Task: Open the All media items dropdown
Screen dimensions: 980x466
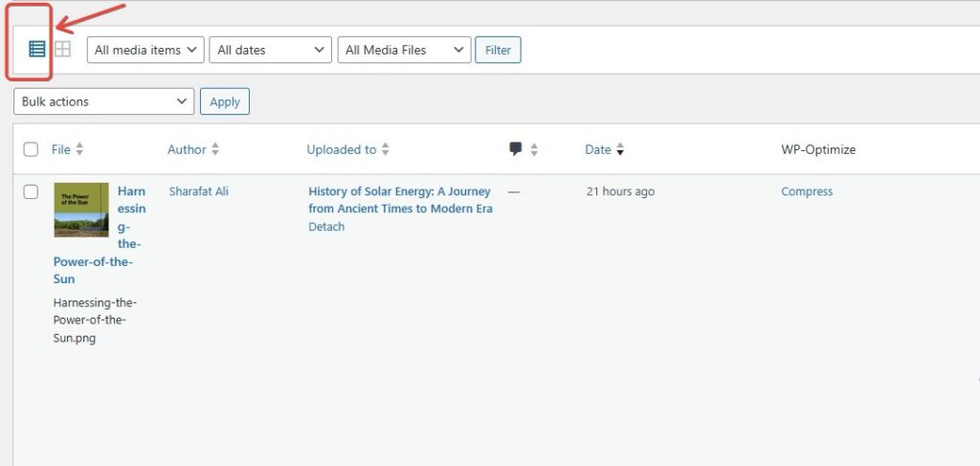Action: click(145, 50)
